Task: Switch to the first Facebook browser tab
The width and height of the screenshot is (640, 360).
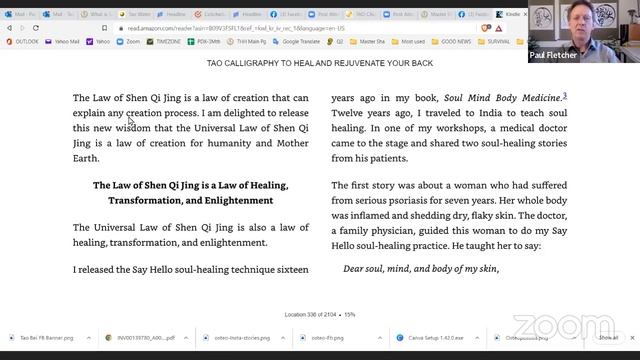Action: pos(286,14)
